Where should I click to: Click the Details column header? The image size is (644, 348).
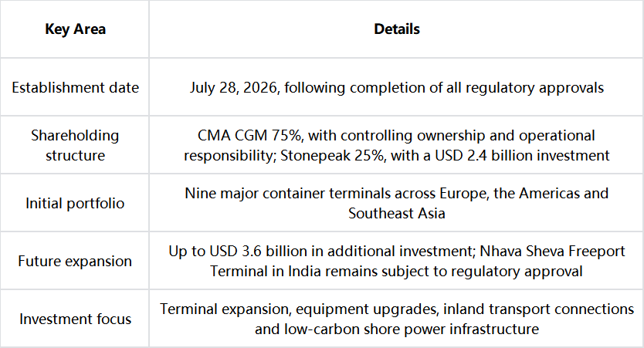coord(397,29)
